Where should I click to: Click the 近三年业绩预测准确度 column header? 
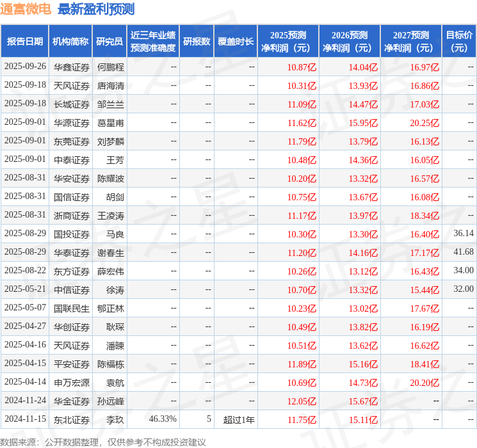[153, 42]
